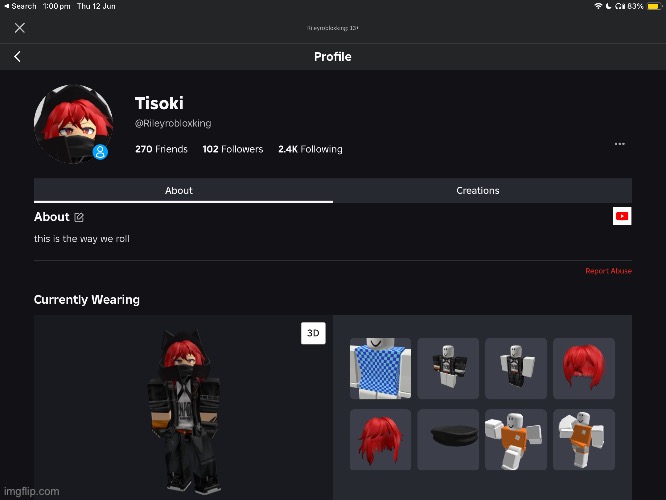
Task: Tap the blue person badge on avatar
Action: (x=100, y=152)
